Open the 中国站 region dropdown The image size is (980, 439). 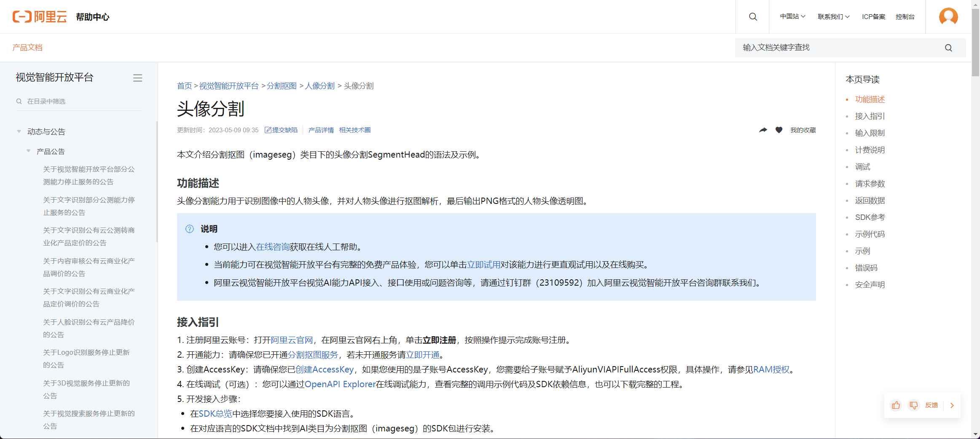click(792, 16)
